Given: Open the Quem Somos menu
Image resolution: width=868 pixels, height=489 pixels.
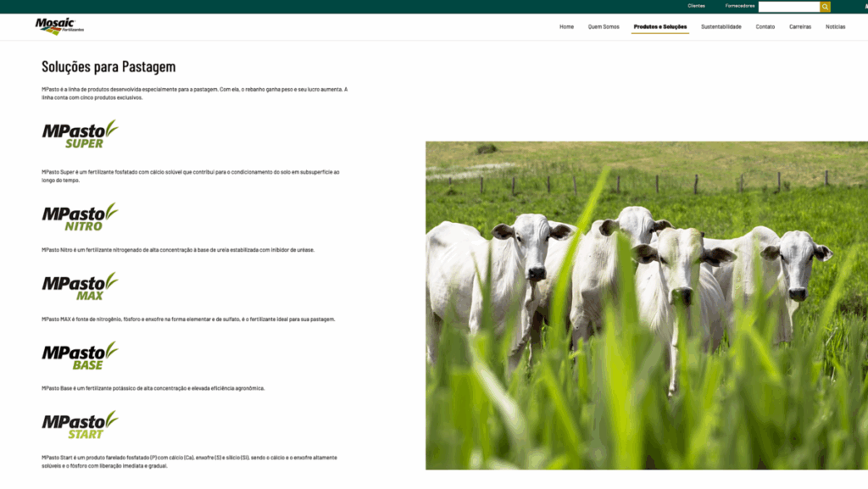Looking at the screenshot, I should click(604, 27).
